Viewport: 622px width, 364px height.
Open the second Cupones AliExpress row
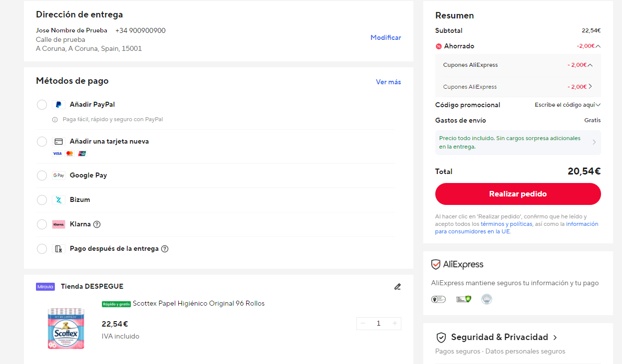point(590,87)
